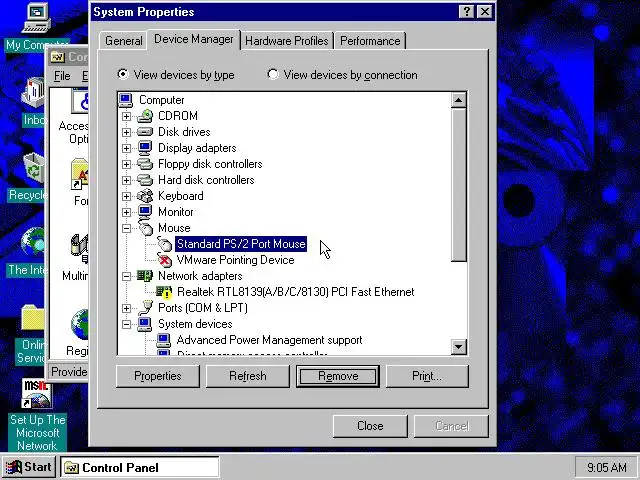Click the Remove button

(338, 376)
